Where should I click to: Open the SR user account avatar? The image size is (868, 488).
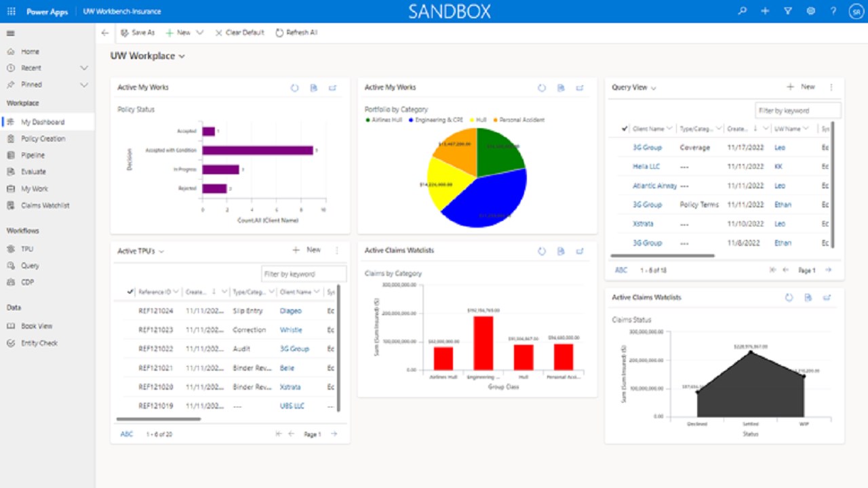855,12
